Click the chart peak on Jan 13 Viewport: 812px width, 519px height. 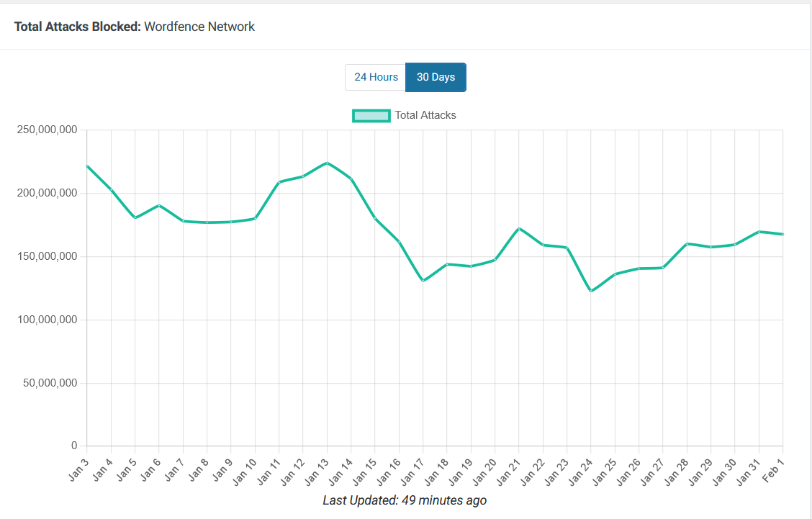point(327,163)
